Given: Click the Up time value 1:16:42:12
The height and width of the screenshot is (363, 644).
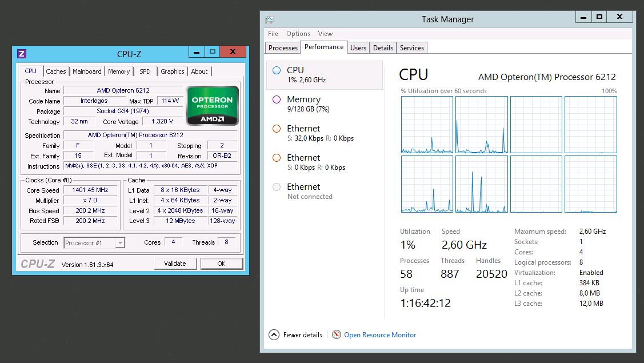Looking at the screenshot, I should [x=425, y=304].
